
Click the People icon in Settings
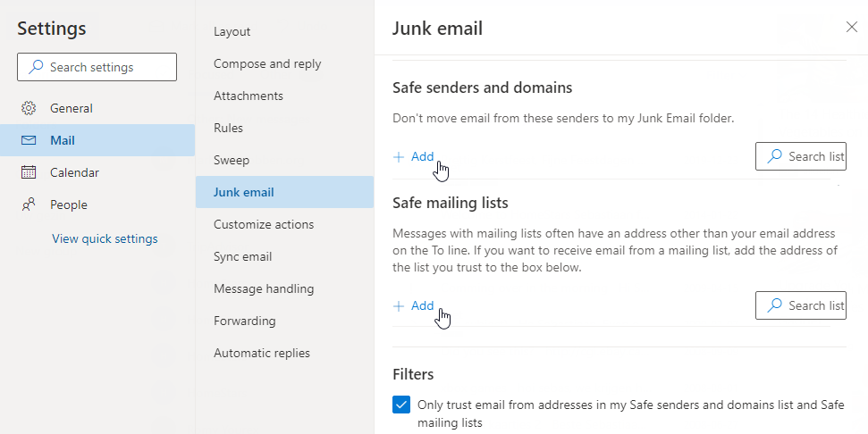tap(29, 204)
